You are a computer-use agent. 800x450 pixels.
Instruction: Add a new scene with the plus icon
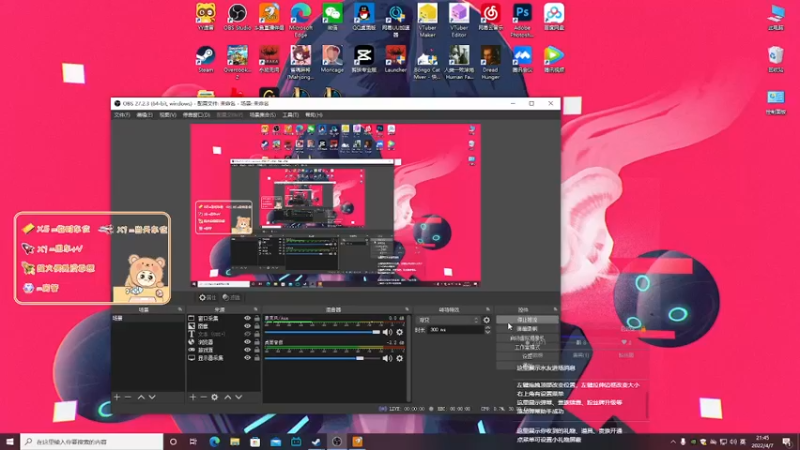point(117,397)
